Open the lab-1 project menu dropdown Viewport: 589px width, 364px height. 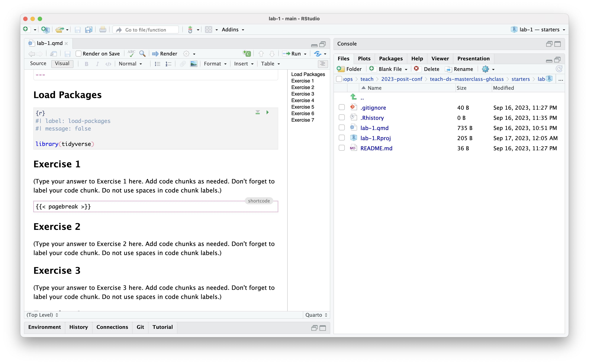[538, 30]
